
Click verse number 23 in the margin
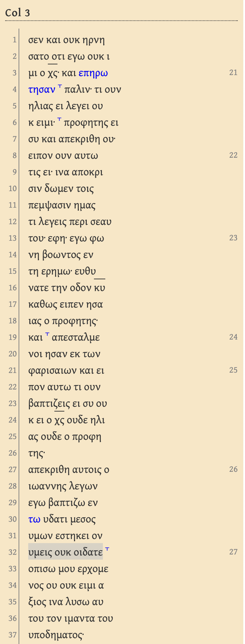pyautogui.click(x=233, y=238)
